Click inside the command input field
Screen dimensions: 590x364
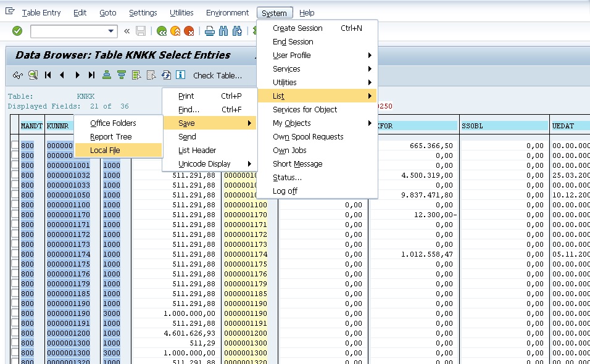69,31
